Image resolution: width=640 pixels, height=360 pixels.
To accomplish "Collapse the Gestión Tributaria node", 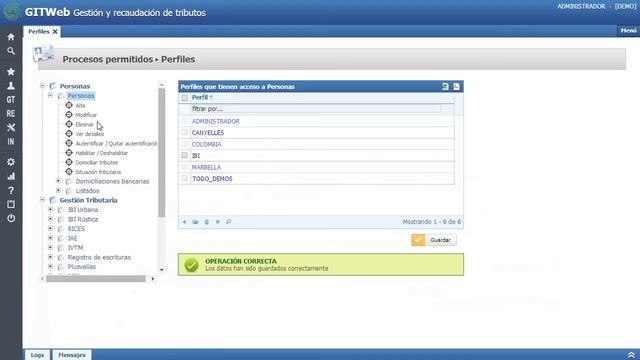I will [42, 200].
